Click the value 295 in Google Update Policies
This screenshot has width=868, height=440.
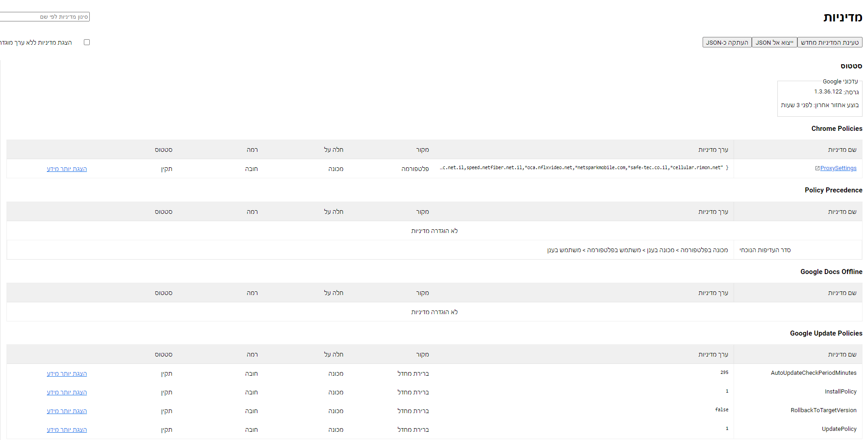[724, 373]
